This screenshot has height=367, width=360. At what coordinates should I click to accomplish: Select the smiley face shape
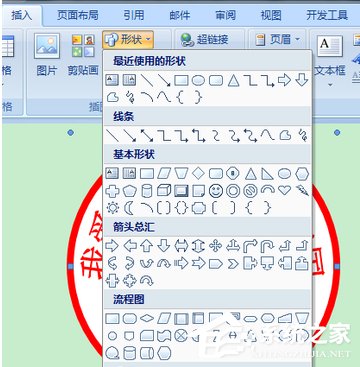216,191
